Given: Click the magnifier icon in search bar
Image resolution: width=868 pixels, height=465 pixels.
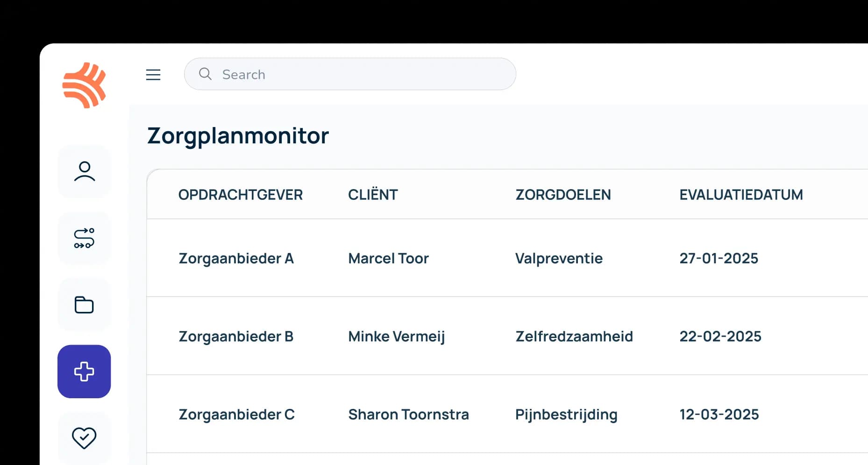Looking at the screenshot, I should point(205,74).
